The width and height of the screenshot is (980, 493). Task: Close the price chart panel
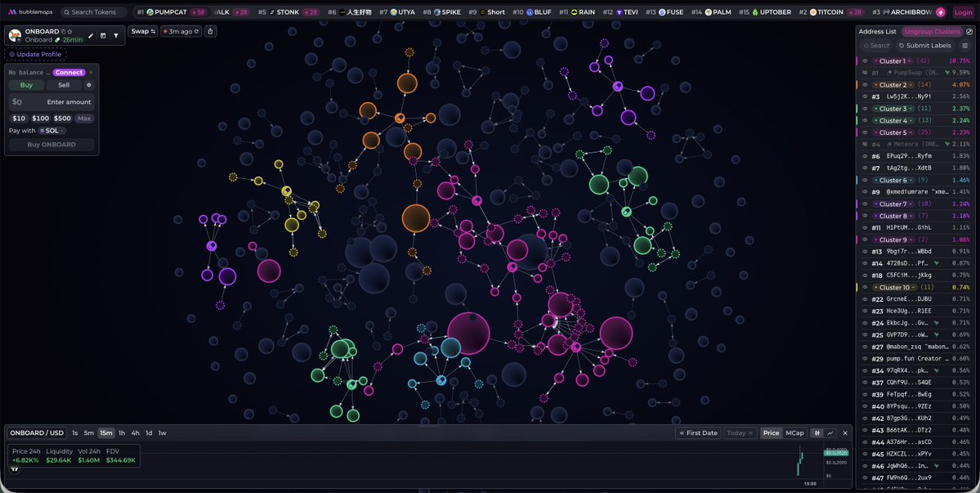coord(845,433)
